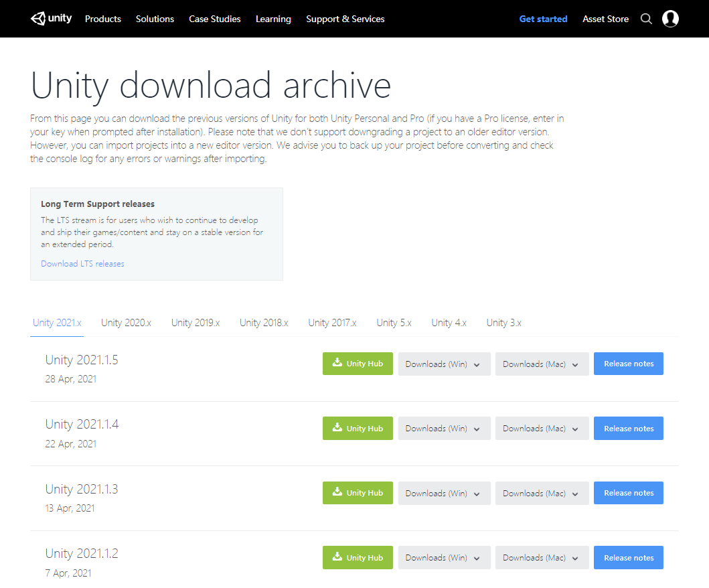Open the Products menu
The width and height of the screenshot is (709, 588).
pyautogui.click(x=102, y=19)
